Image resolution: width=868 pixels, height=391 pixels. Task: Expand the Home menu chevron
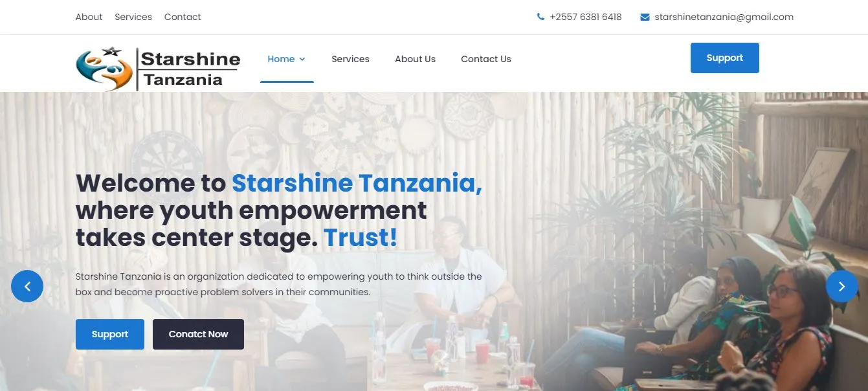coord(302,59)
